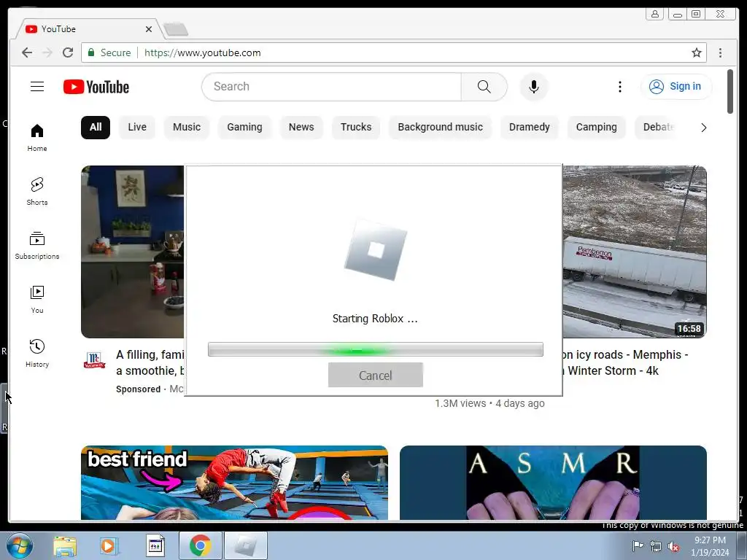The height and width of the screenshot is (560, 747).
Task: Click the YouTube page vertical scrollbar
Action: coord(729,91)
